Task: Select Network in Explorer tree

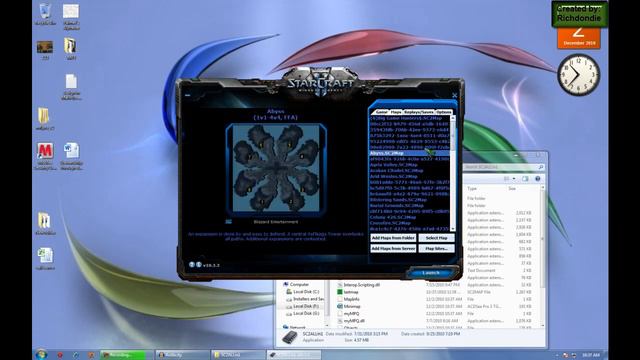Action: click(298, 327)
